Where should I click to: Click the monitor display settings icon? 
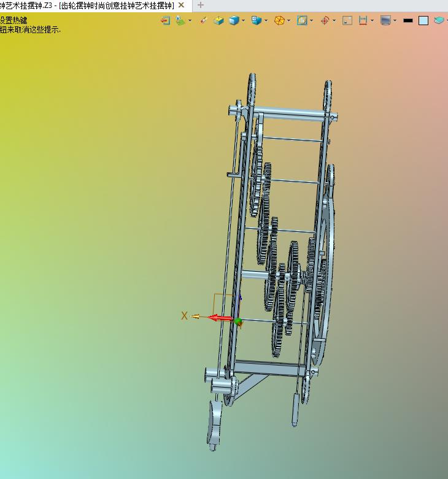[x=385, y=20]
